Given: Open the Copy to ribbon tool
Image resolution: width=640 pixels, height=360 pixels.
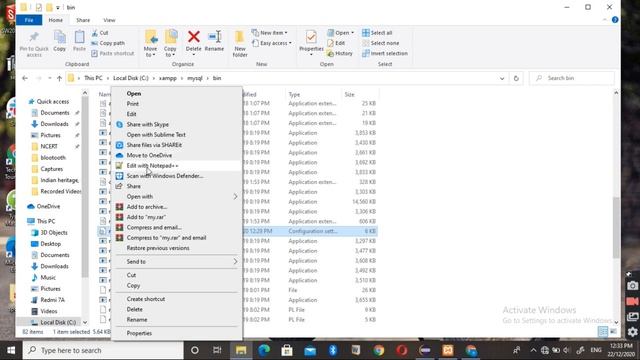Looking at the screenshot, I should [x=170, y=43].
